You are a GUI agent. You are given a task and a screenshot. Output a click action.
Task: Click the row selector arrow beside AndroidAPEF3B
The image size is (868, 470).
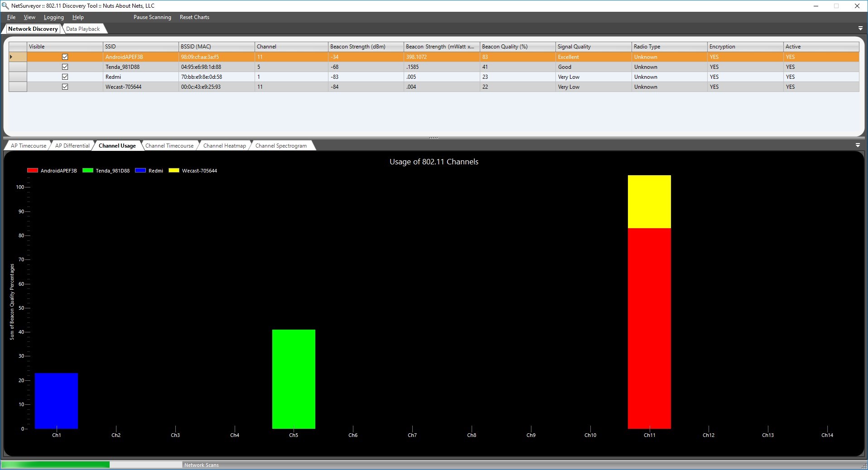click(x=11, y=57)
